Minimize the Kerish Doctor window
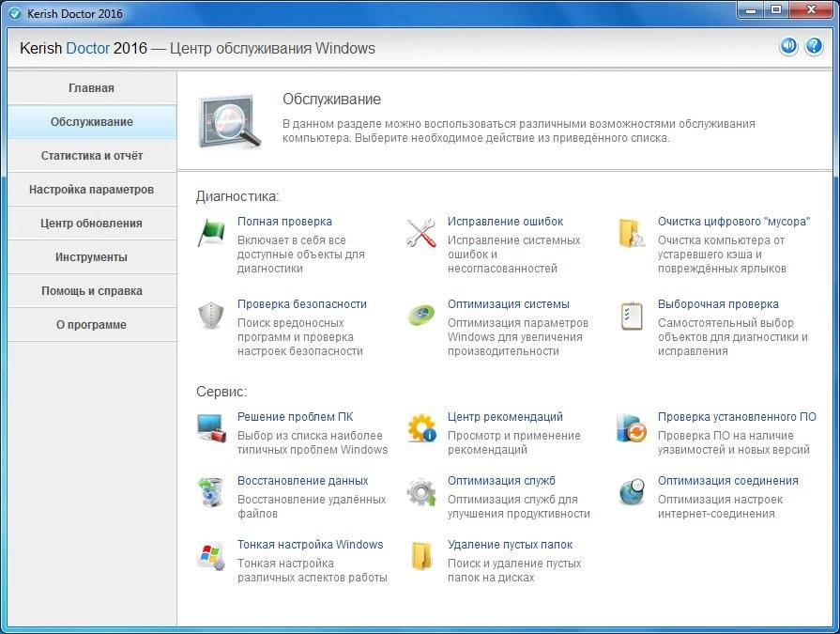840x634 pixels. click(751, 10)
